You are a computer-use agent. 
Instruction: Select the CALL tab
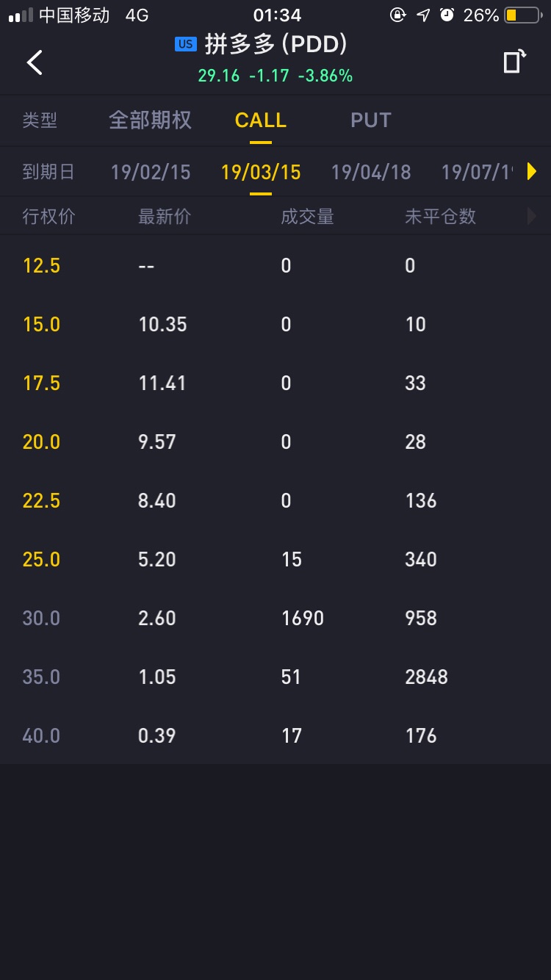coord(261,120)
